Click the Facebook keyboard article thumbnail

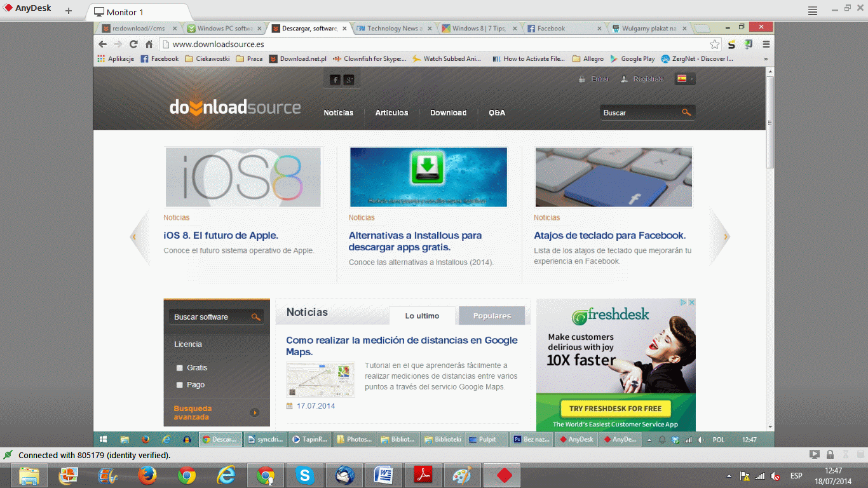pos(614,177)
